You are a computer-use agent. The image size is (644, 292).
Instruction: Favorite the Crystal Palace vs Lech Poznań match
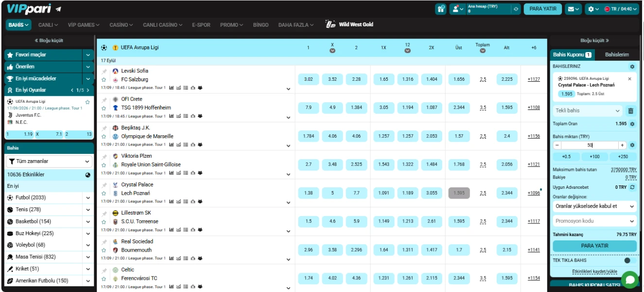[104, 193]
